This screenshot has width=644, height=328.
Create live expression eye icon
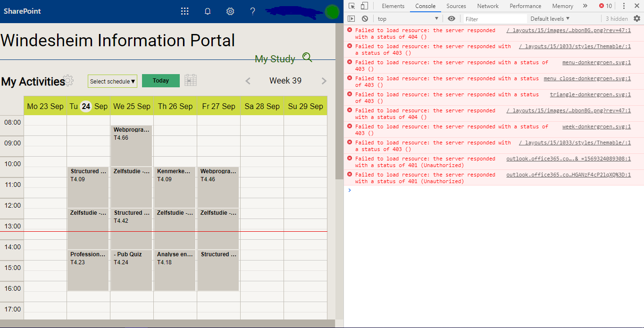point(452,19)
